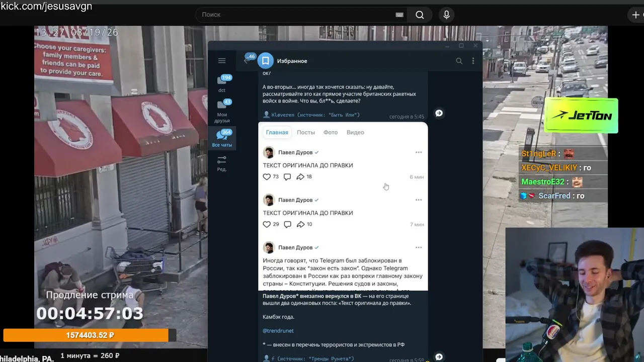
Task: Open chat options three-dot menu
Action: (473, 61)
